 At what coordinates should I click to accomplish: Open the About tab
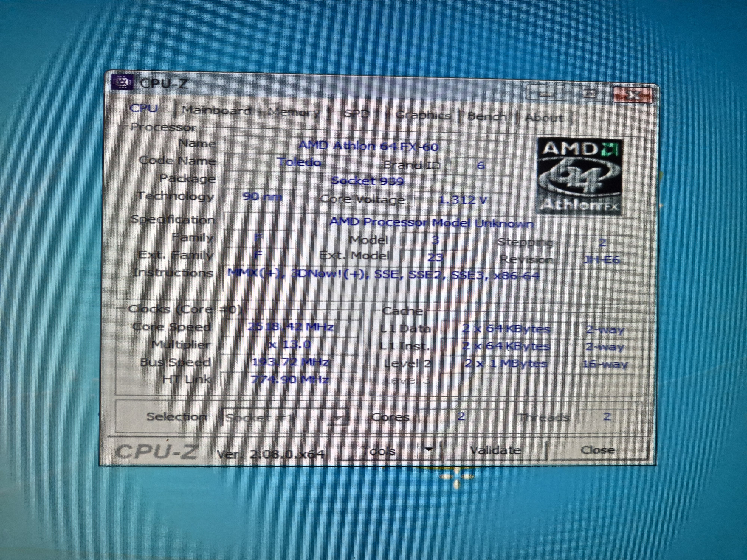(544, 118)
